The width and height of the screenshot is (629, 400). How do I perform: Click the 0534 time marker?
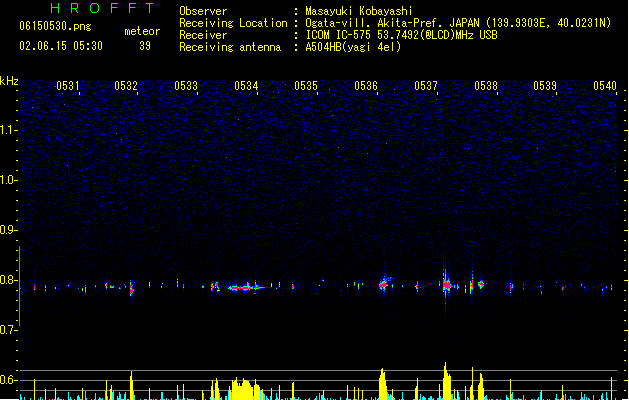pyautogui.click(x=246, y=85)
